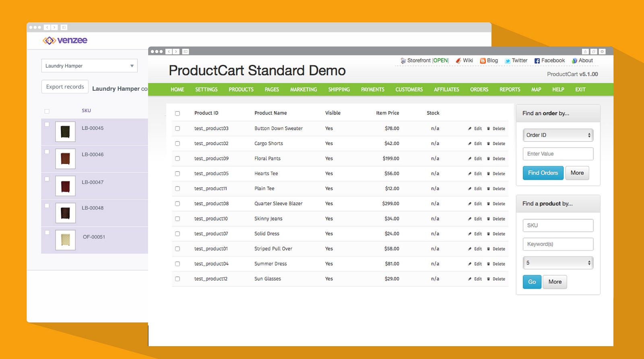Screen dimensions: 644x359
Task: Toggle the select-all checkbox in product table header
Action: click(178, 113)
